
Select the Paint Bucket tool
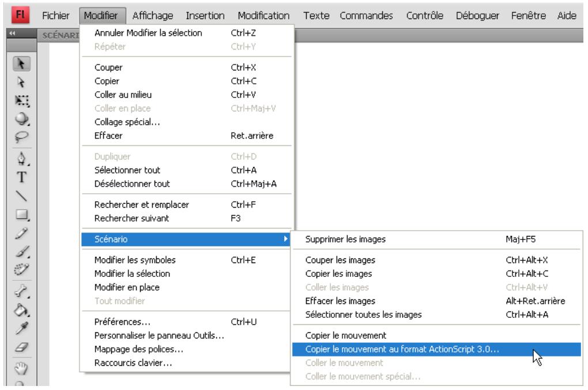click(x=22, y=310)
